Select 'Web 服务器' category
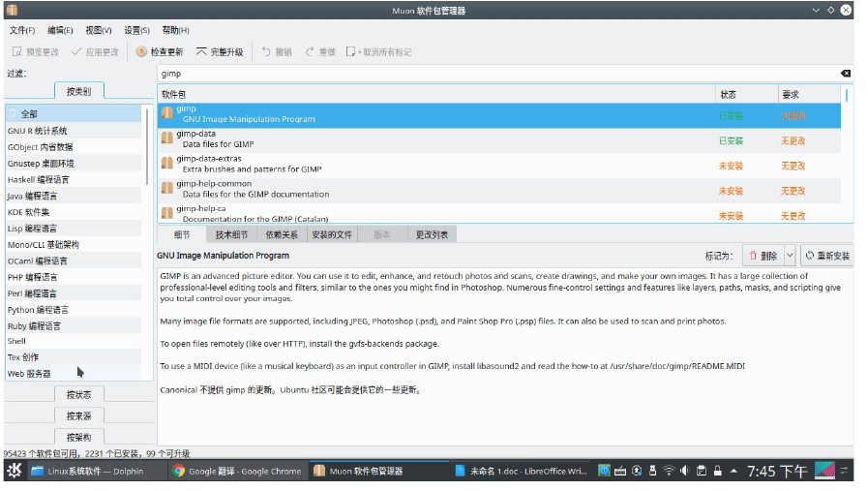This screenshot has width=868, height=491. pyautogui.click(x=74, y=374)
